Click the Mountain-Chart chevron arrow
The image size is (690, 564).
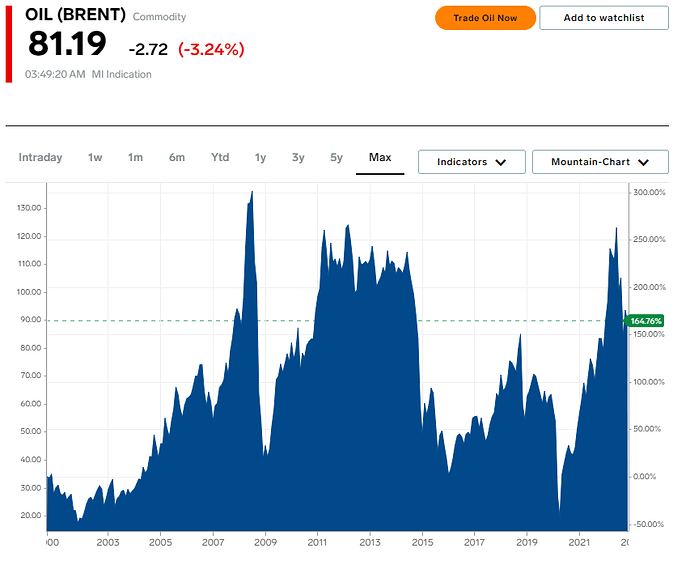643,162
